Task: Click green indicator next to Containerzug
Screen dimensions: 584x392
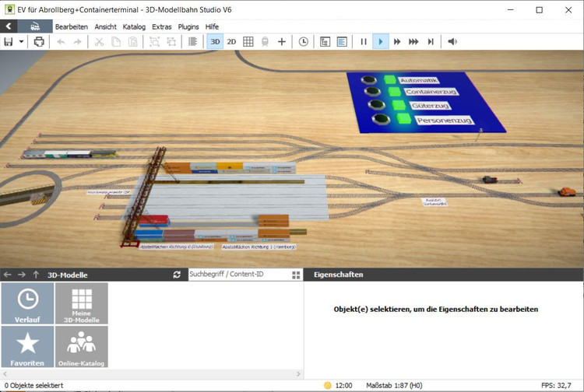Action: pyautogui.click(x=394, y=92)
